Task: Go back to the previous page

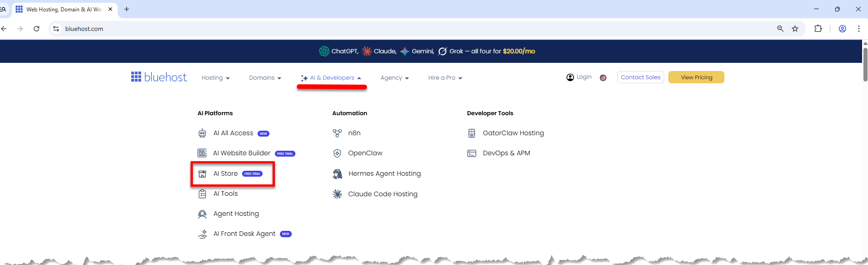Action: 4,29
